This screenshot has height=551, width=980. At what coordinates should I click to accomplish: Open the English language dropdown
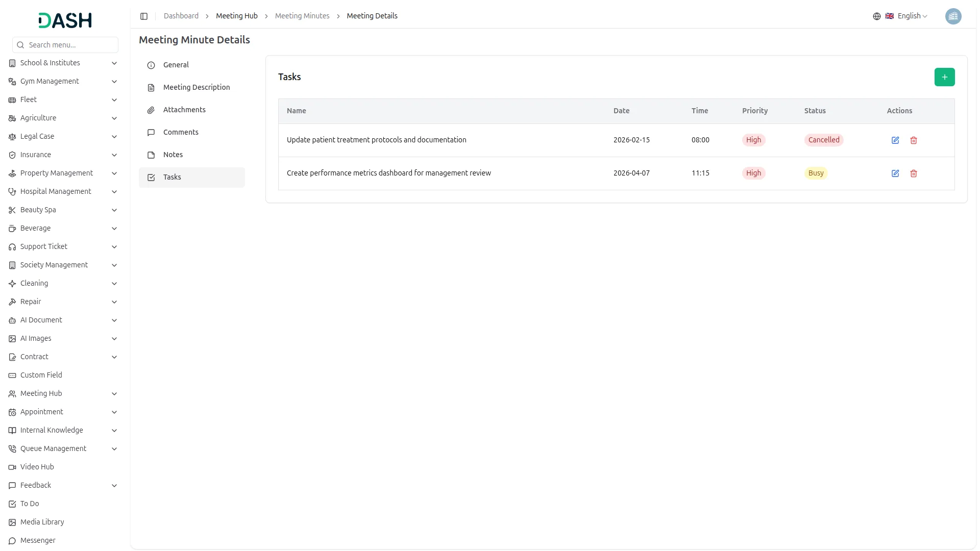click(912, 16)
